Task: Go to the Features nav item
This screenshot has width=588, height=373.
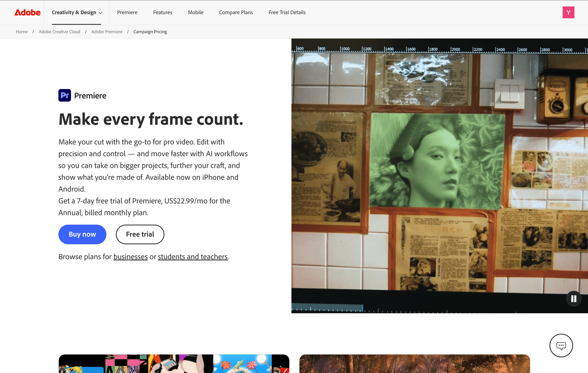Action: (x=163, y=12)
